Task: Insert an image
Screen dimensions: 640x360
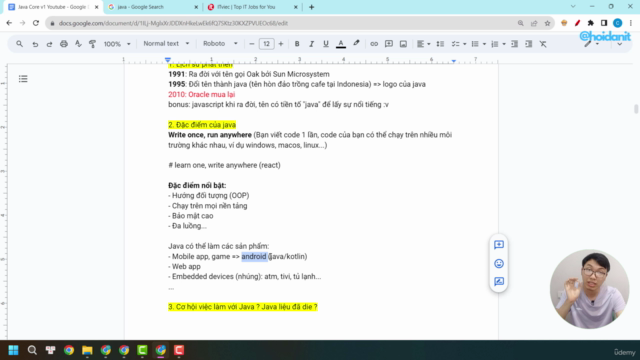Action: pos(403,44)
